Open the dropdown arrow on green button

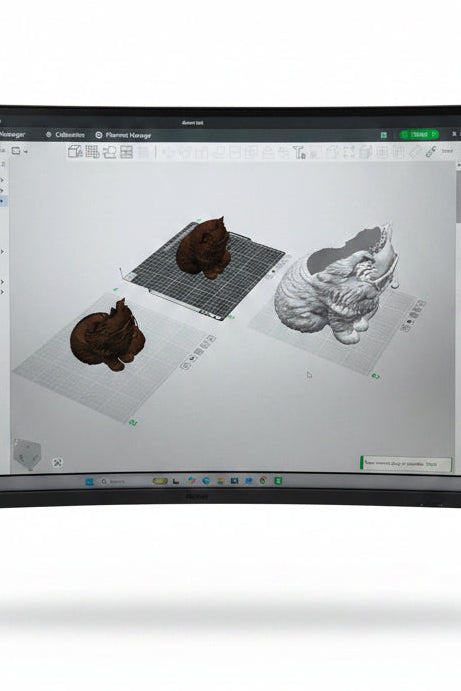(x=434, y=134)
